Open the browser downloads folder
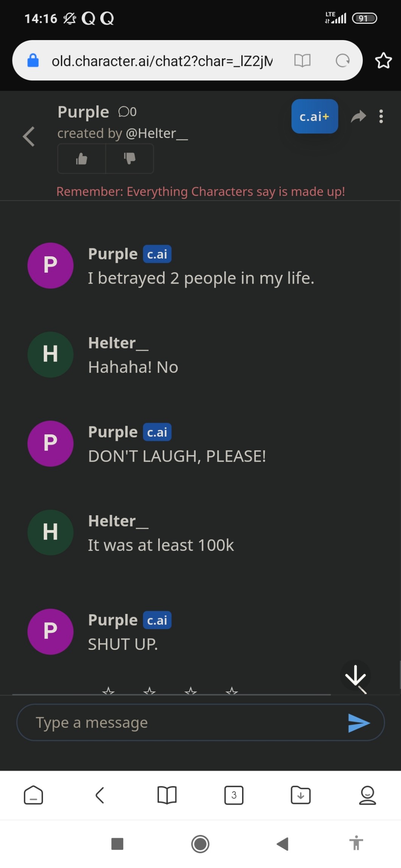 pos(301,795)
